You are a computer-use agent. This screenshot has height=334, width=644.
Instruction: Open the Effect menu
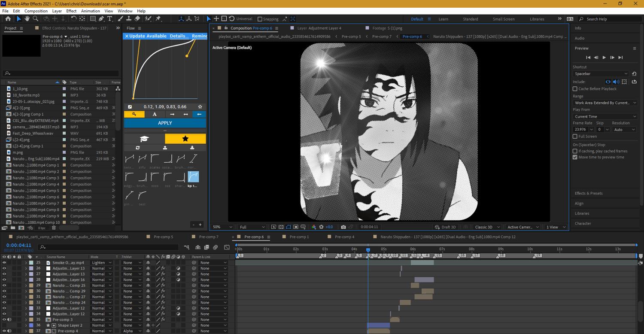[x=71, y=11]
